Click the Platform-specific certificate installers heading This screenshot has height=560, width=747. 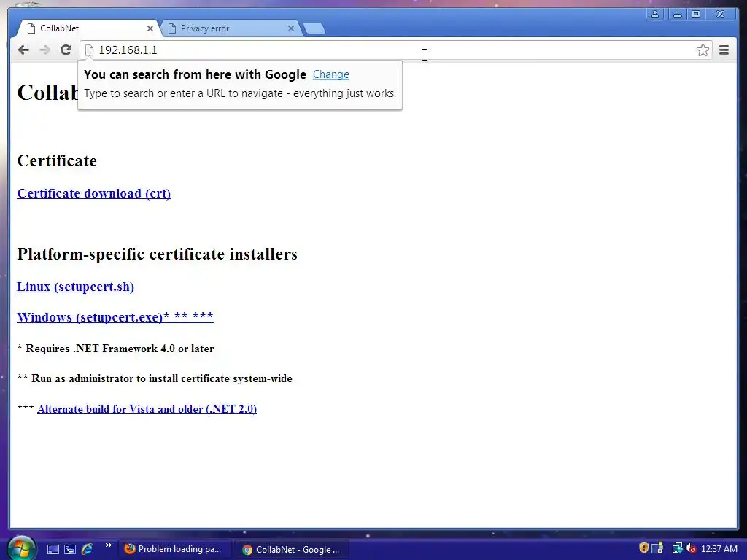(158, 254)
